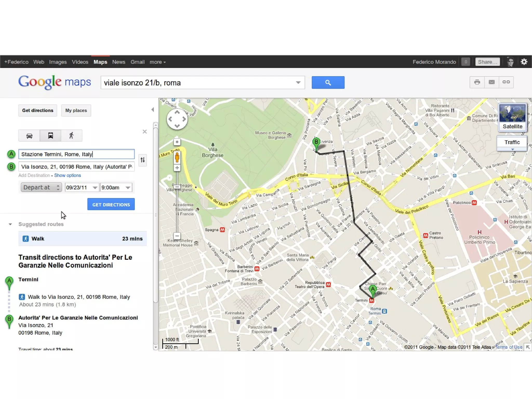Select walking directions icon

pyautogui.click(x=71, y=136)
